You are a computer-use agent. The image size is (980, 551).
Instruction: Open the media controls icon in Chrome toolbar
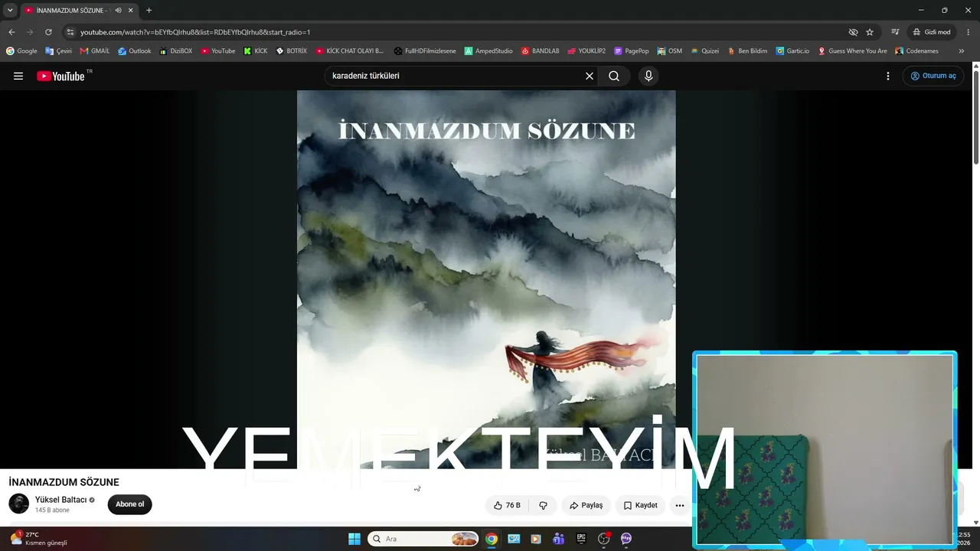tap(895, 32)
